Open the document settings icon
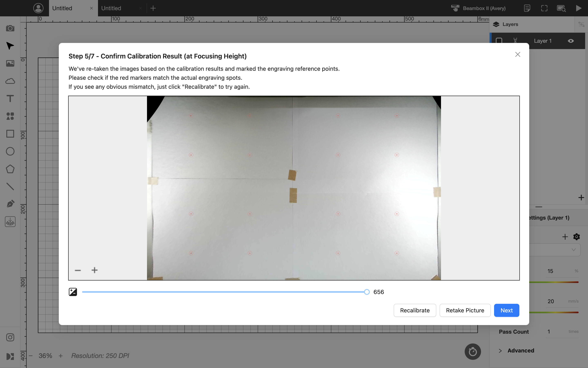Screen dimensions: 588x368 [527, 8]
